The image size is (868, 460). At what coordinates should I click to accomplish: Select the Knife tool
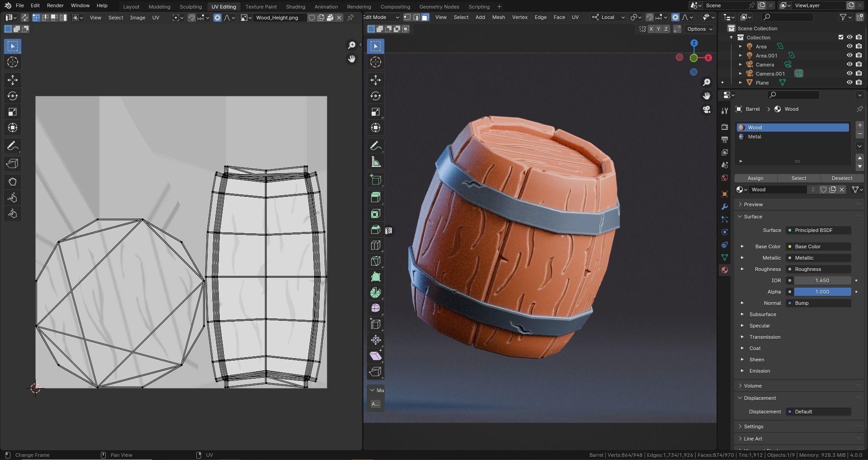pyautogui.click(x=376, y=261)
